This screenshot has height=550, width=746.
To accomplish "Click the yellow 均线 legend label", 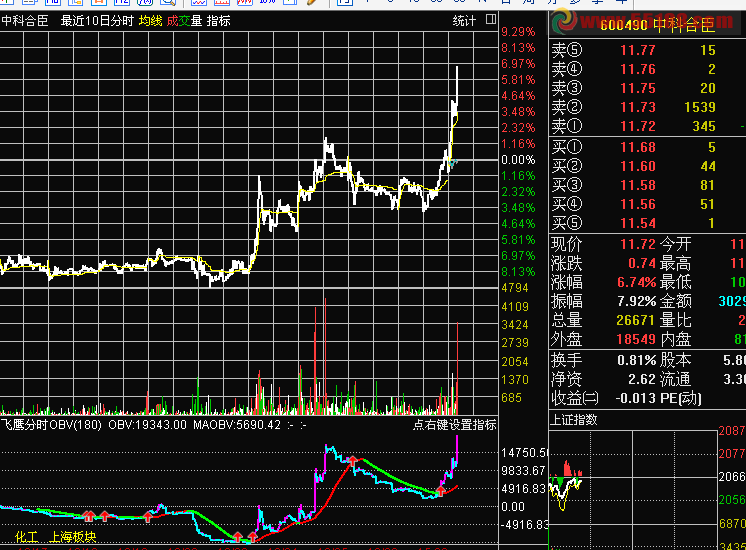I will [150, 21].
